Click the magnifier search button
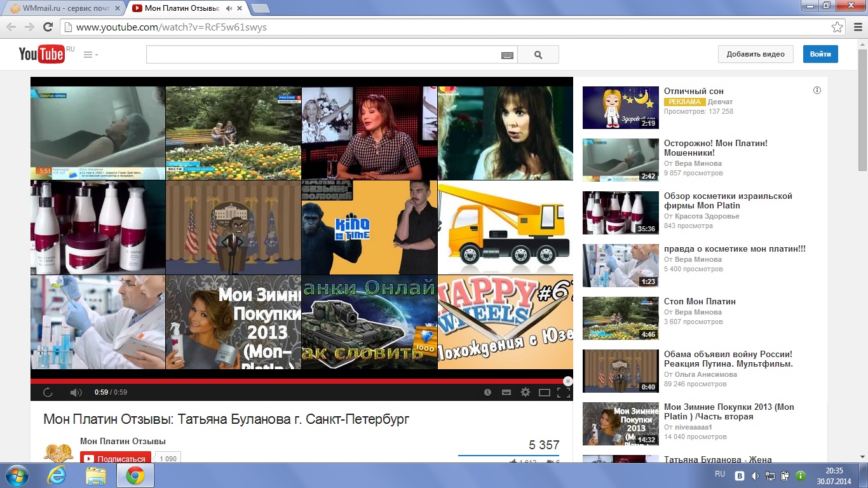868x488 pixels. coord(538,55)
